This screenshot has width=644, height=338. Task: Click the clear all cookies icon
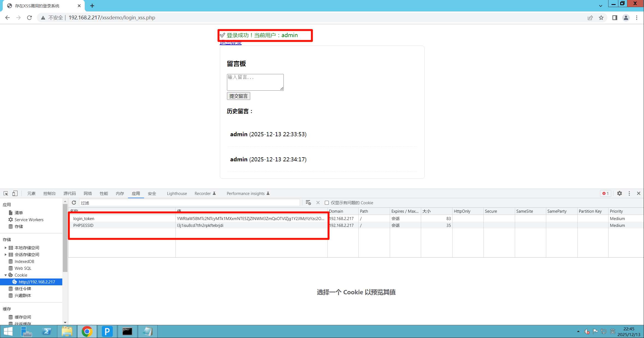(x=308, y=203)
